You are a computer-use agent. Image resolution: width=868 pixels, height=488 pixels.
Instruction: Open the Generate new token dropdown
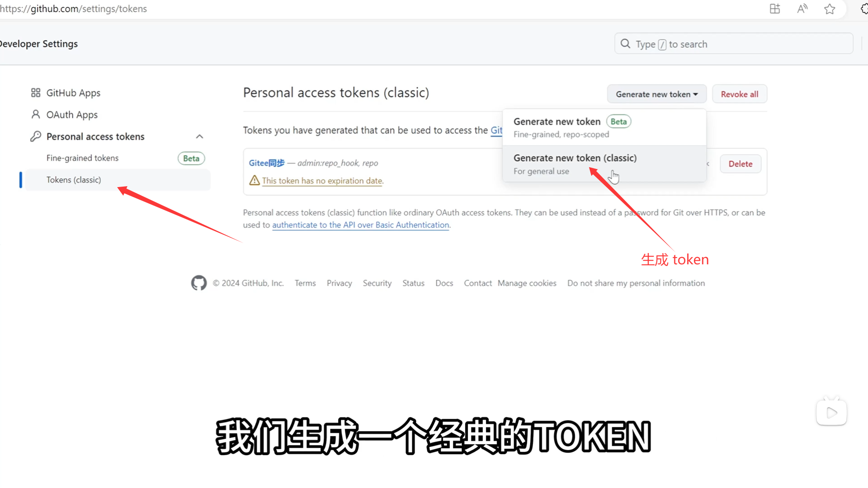[656, 94]
